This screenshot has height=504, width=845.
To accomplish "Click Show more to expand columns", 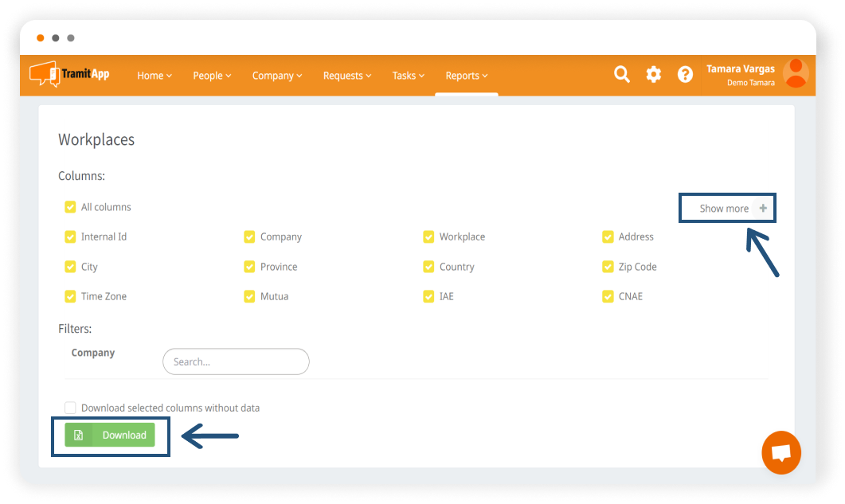I will [x=723, y=209].
